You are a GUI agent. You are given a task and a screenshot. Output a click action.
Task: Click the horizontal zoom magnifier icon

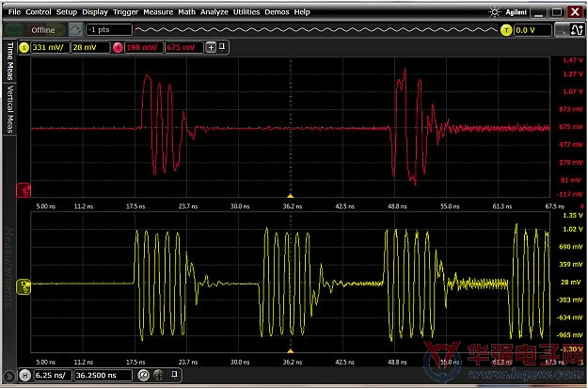pos(143,375)
